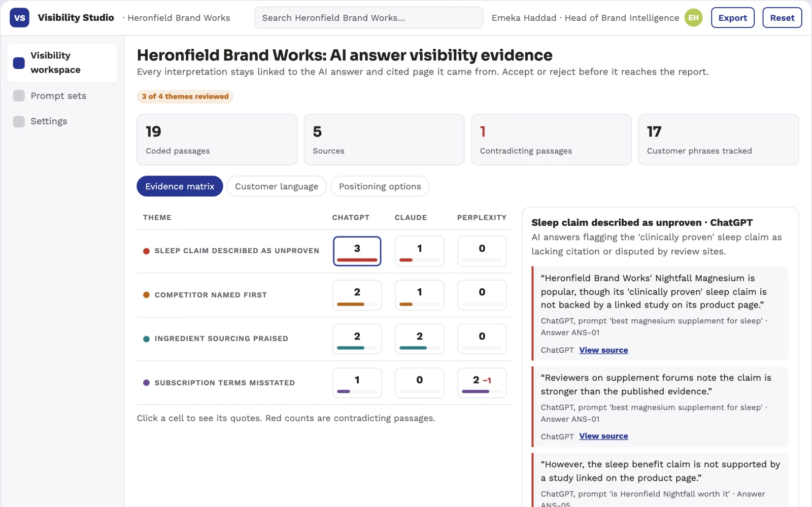Click the CHATGPT column header
Screen dimensions: 812x507
tap(351, 217)
